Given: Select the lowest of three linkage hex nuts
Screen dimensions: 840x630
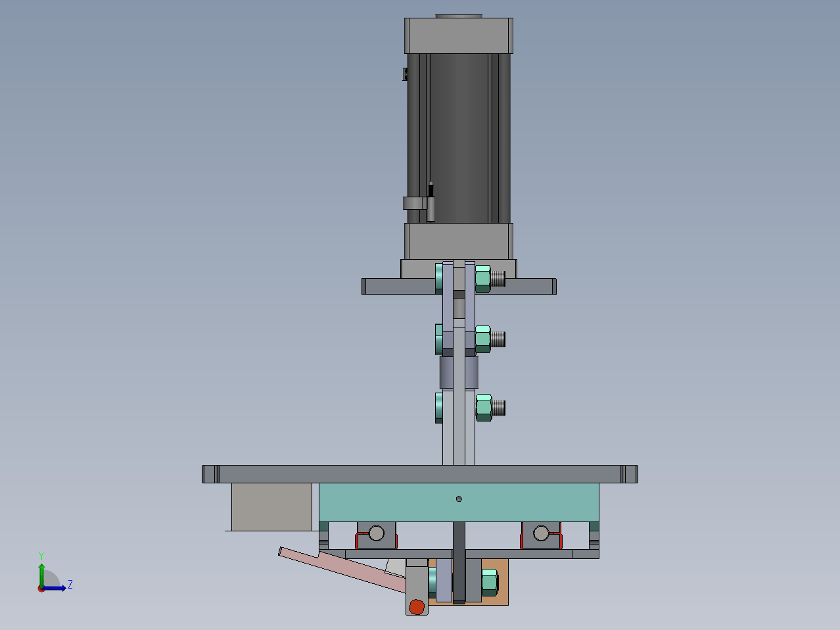Looking at the screenshot, I should [x=484, y=408].
